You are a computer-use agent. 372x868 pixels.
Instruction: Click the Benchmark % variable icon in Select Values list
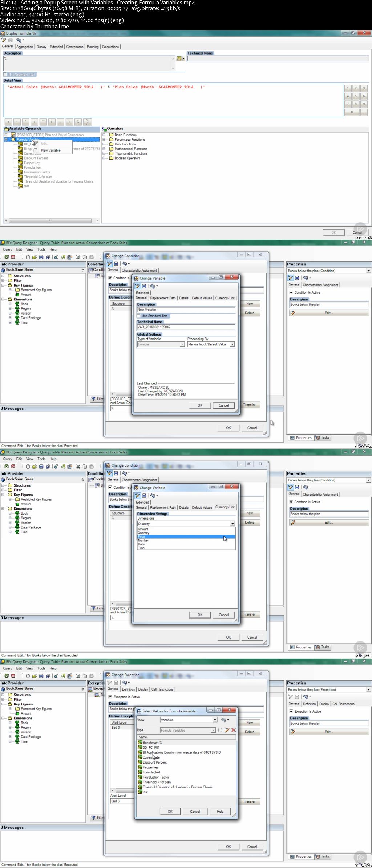tap(140, 742)
